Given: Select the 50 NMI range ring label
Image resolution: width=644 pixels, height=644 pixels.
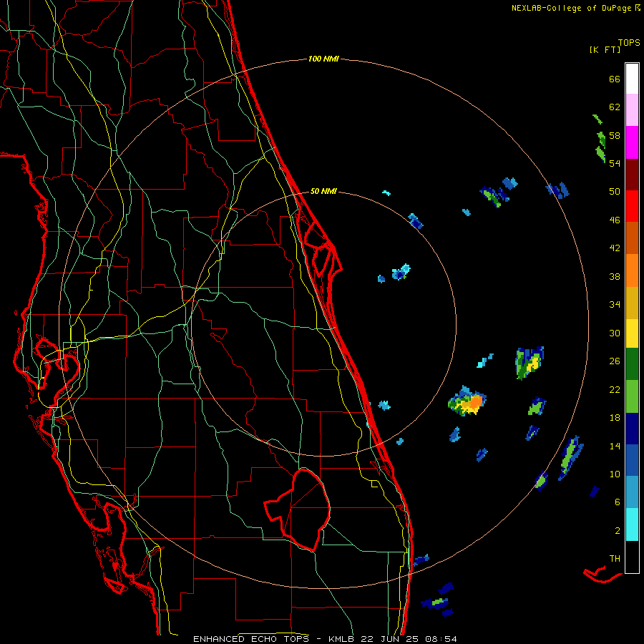Looking at the screenshot, I should [x=323, y=191].
